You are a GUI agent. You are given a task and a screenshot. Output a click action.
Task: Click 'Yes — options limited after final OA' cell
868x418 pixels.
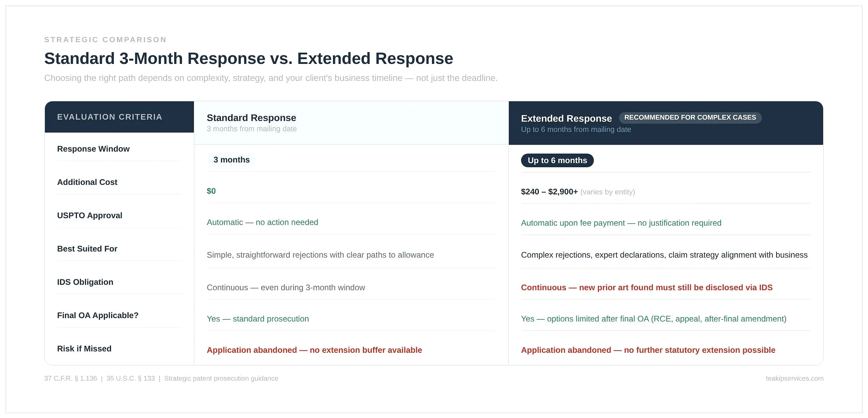pyautogui.click(x=653, y=319)
